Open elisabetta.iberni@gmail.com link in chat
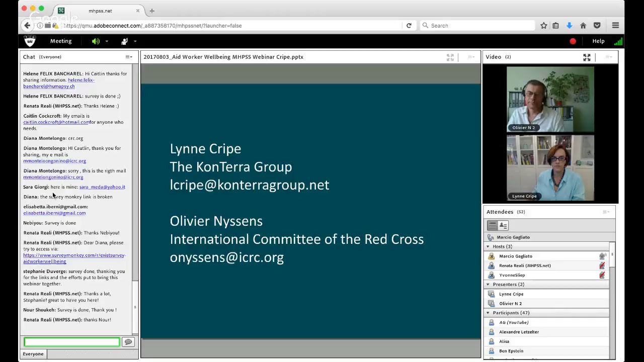 54,213
